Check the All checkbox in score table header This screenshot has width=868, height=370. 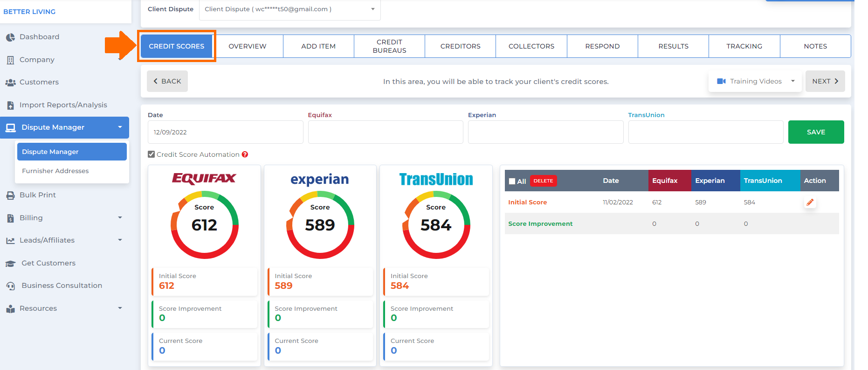click(x=512, y=182)
